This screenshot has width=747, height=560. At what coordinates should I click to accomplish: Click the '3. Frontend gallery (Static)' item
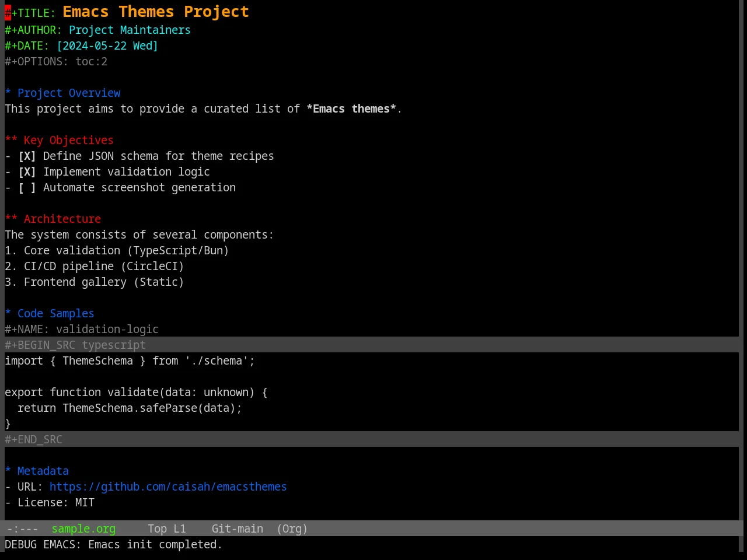[x=95, y=282]
